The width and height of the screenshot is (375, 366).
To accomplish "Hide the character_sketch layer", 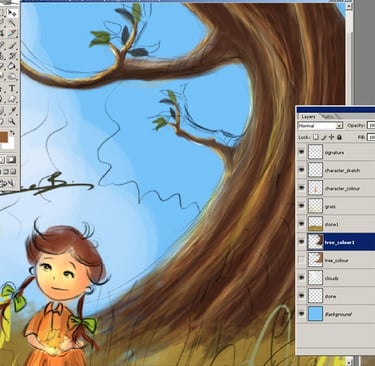I will [302, 170].
